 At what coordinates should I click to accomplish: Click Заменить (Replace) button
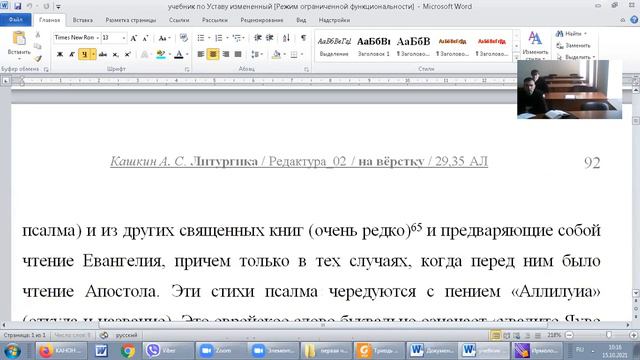573,45
